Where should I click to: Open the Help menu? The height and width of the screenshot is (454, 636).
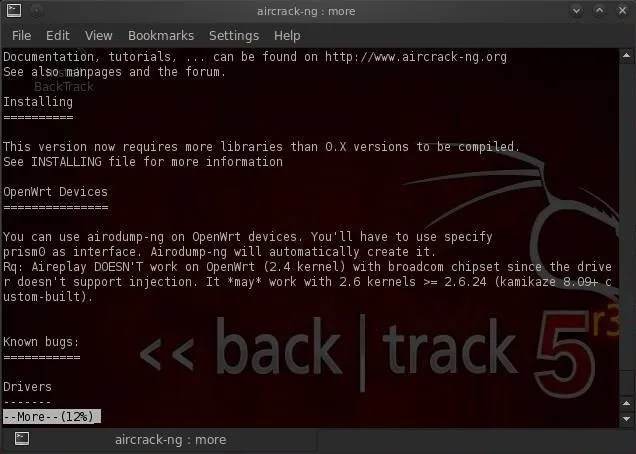(287, 36)
